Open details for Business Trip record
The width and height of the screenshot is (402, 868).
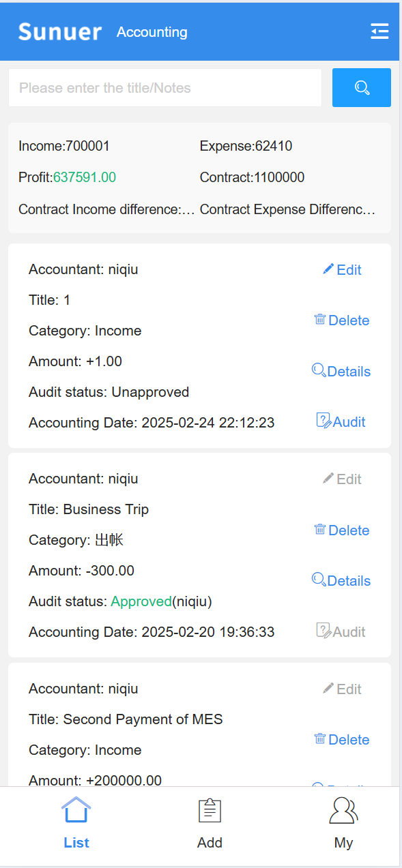pos(341,580)
